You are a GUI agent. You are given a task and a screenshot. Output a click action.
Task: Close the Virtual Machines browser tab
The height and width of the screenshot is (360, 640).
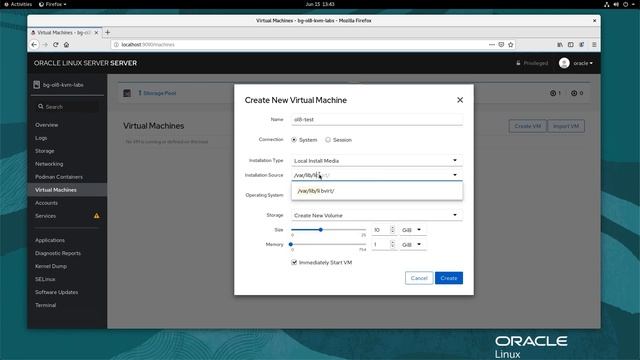[96, 32]
